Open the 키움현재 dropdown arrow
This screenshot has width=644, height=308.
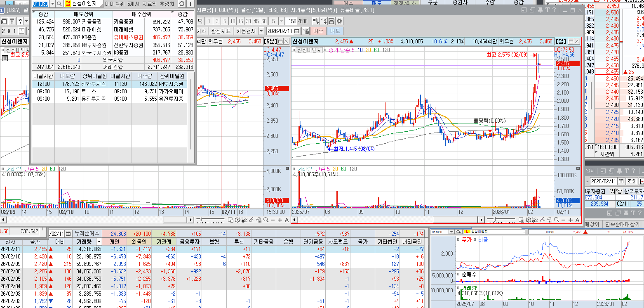[x=261, y=31]
